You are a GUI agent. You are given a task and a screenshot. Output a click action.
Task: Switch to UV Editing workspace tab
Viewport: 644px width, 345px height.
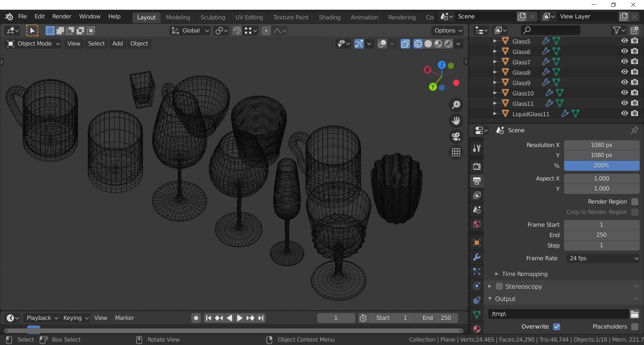(249, 17)
